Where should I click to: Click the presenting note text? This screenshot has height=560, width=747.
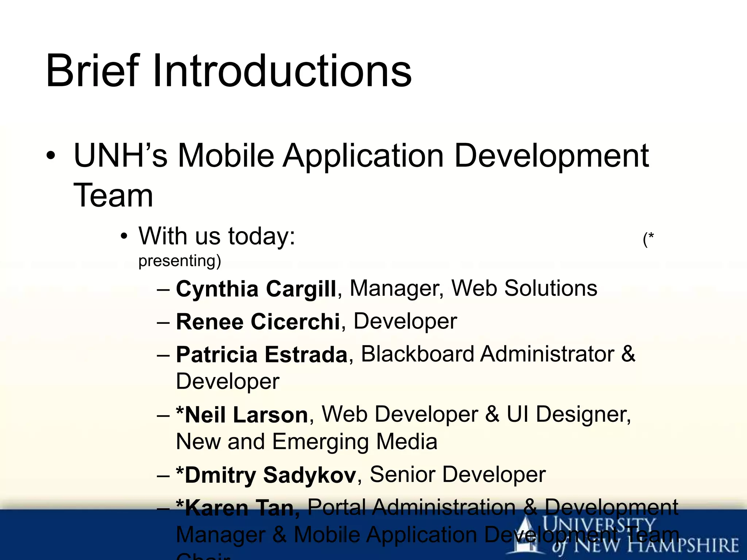(179, 261)
